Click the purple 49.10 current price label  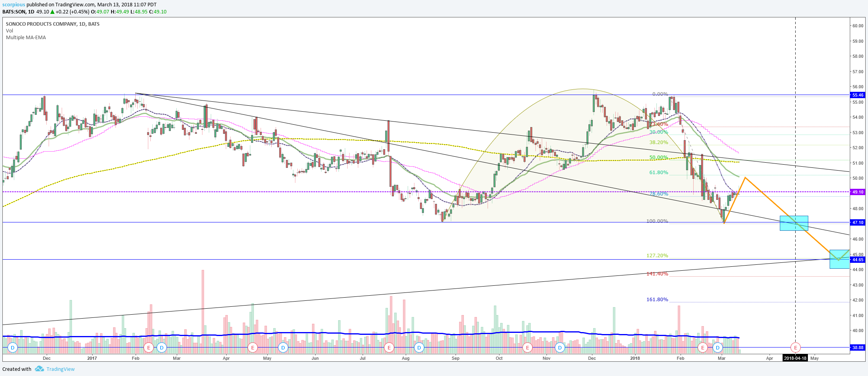tap(858, 192)
